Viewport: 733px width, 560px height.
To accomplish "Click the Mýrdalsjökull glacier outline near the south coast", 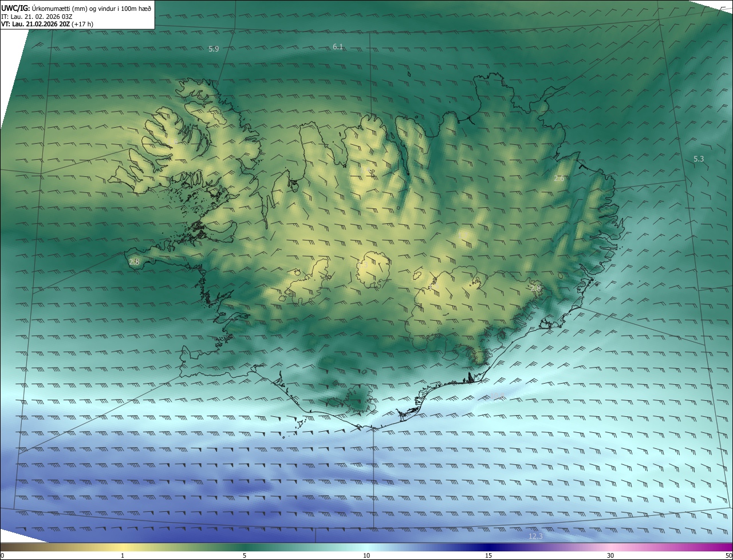I will [358, 399].
